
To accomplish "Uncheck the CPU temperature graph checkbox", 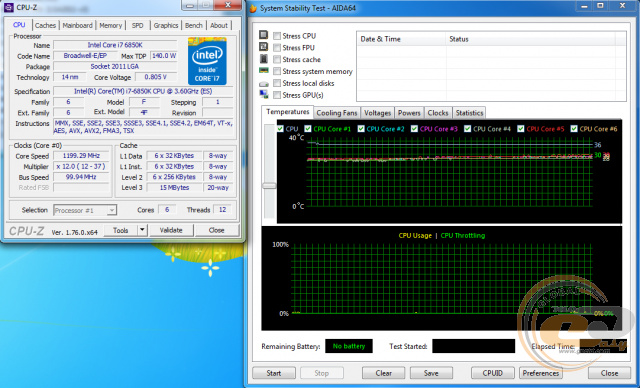I will [x=280, y=129].
